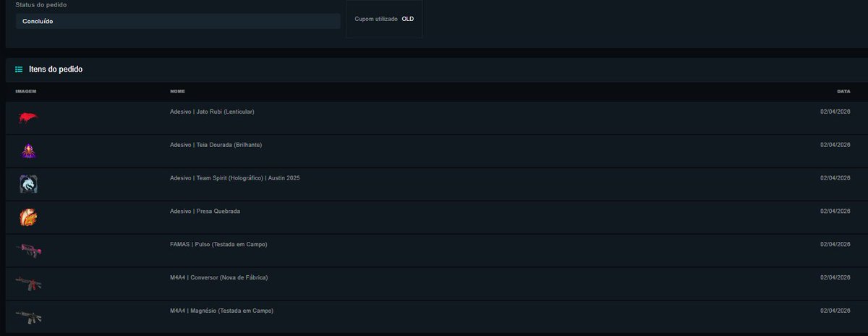Click the Cupom utilizado OLD box
The width and height of the screenshot is (868, 336).
click(x=384, y=19)
